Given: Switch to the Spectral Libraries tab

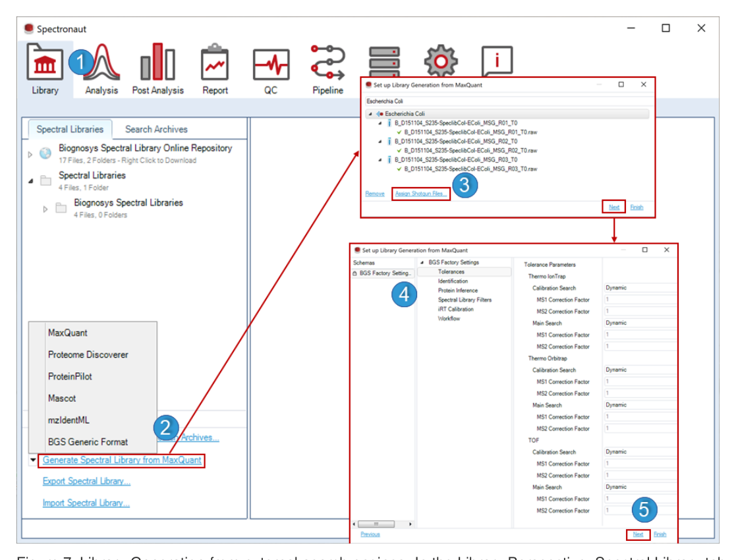Looking at the screenshot, I should [70, 129].
